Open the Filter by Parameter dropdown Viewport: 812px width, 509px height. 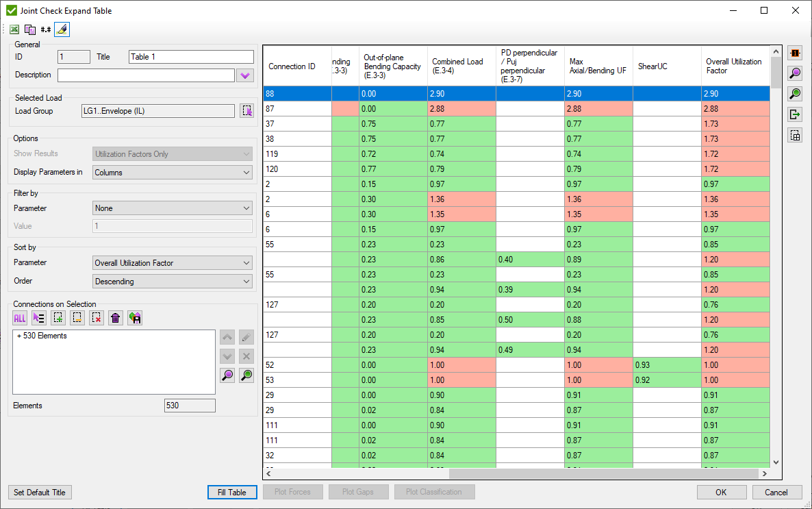pos(173,208)
